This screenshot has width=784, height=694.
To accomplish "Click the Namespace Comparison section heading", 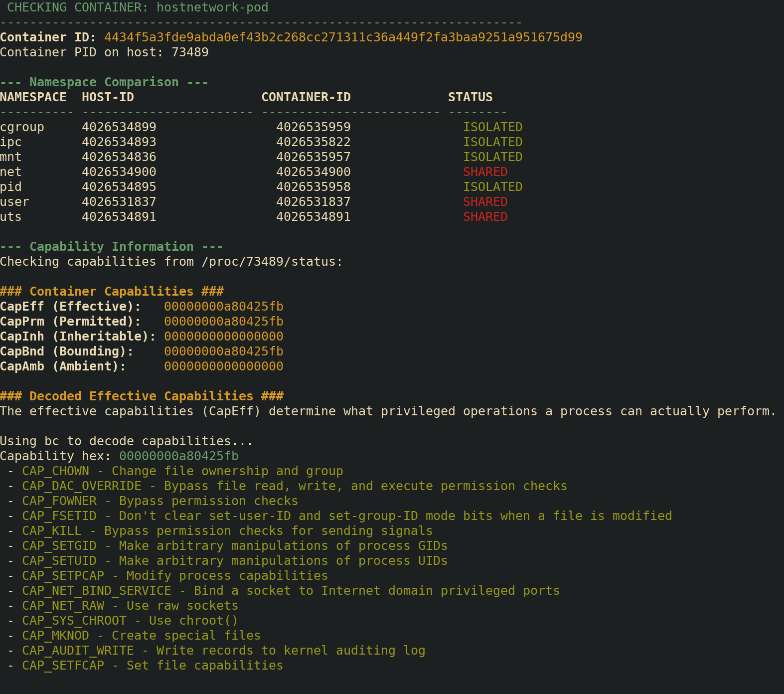I will (x=104, y=82).
